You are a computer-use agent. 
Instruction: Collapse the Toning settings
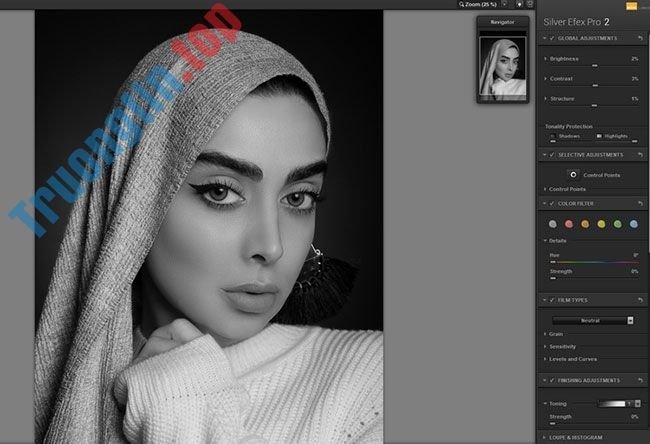click(x=545, y=403)
